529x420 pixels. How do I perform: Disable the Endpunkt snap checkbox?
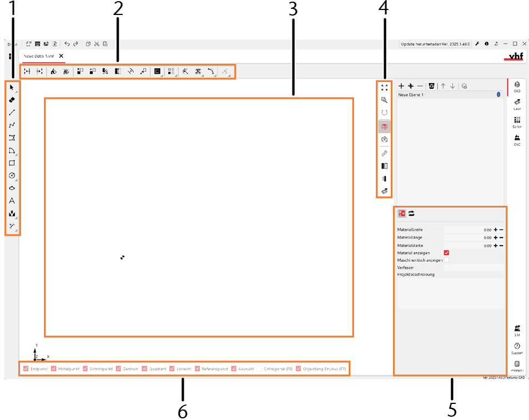click(26, 369)
